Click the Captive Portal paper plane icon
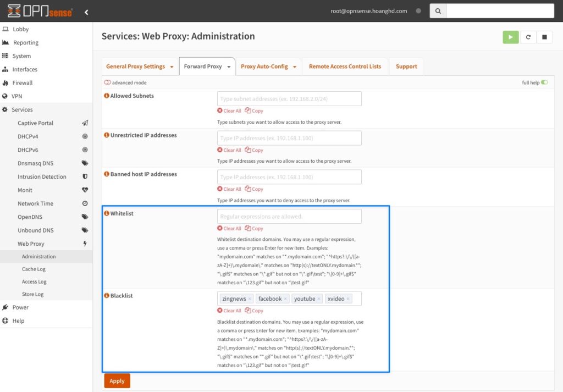Image resolution: width=563 pixels, height=392 pixels. click(x=85, y=123)
